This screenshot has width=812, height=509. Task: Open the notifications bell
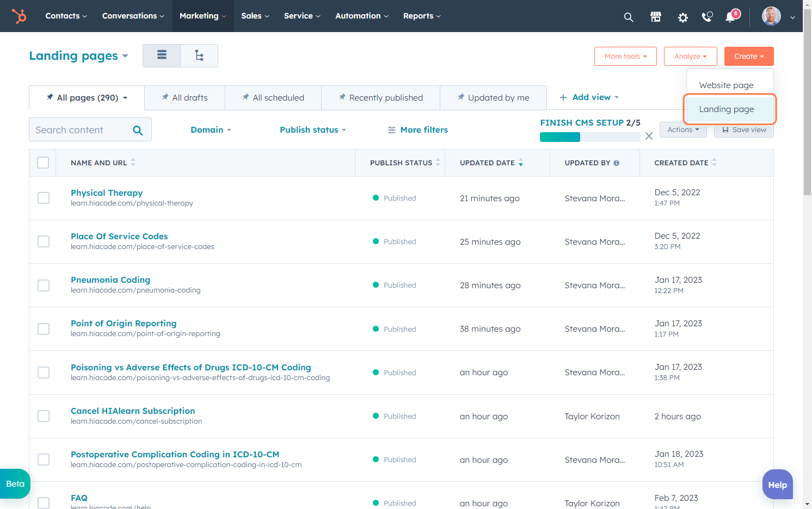pyautogui.click(x=731, y=17)
